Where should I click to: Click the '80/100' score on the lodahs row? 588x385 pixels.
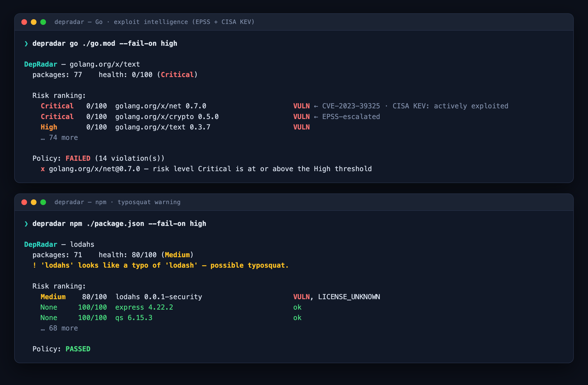[x=94, y=297]
